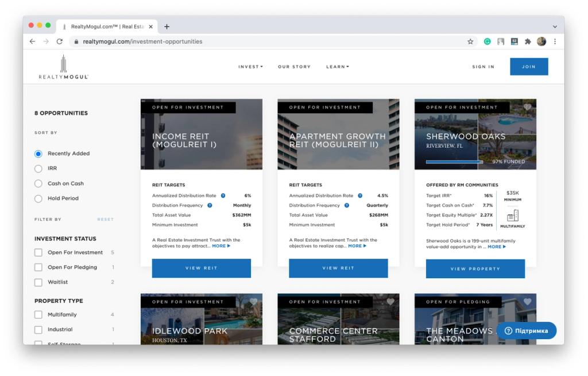Bookmark page with the star icon

tap(470, 41)
